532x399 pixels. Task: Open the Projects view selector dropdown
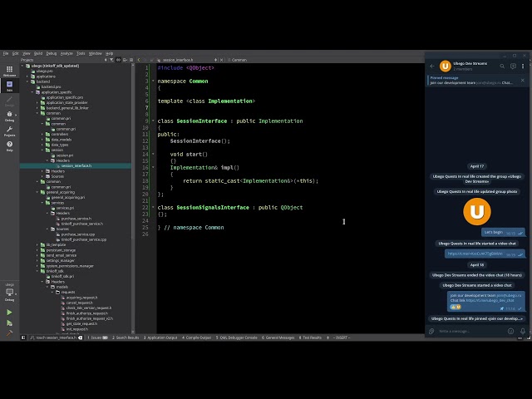pyautogui.click(x=106, y=60)
